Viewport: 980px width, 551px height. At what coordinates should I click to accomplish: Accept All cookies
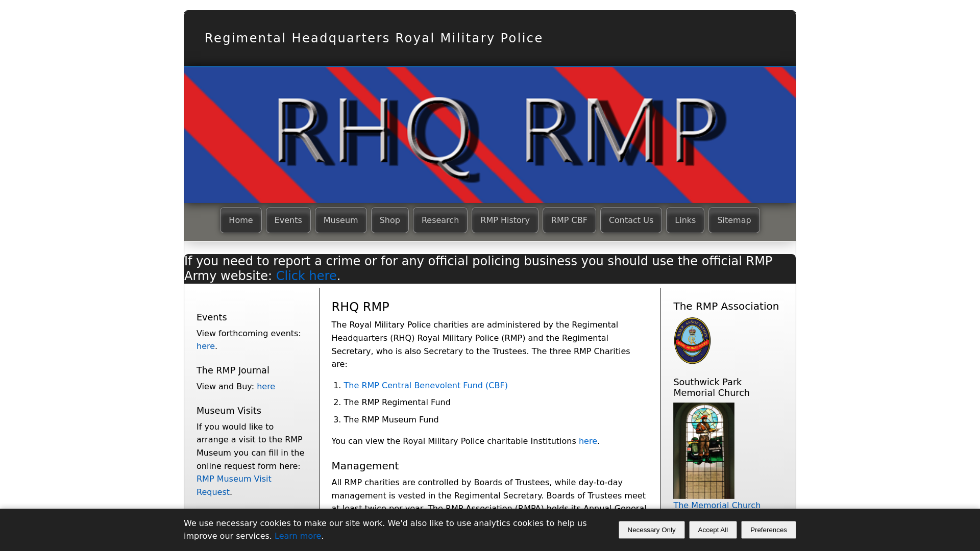[713, 530]
